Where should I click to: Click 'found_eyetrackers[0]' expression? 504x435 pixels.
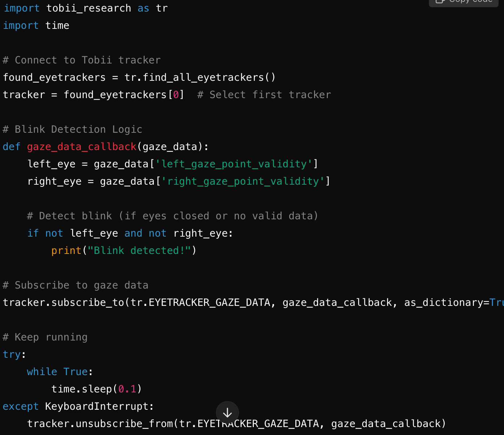124,95
